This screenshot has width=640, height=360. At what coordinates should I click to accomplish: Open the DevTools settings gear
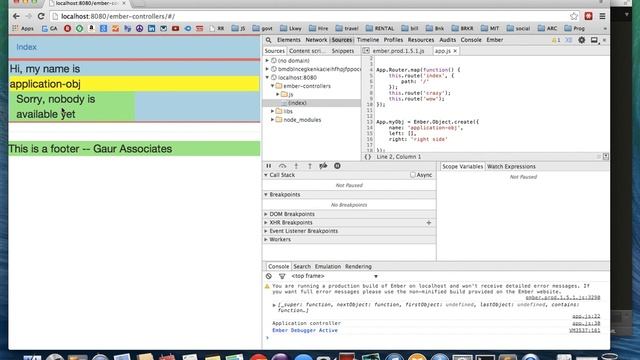(582, 40)
